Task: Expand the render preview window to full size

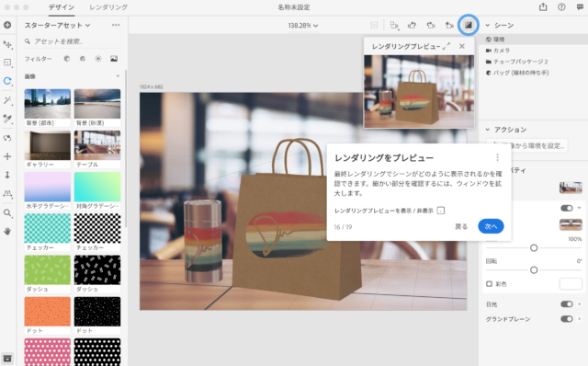Action: (x=447, y=46)
